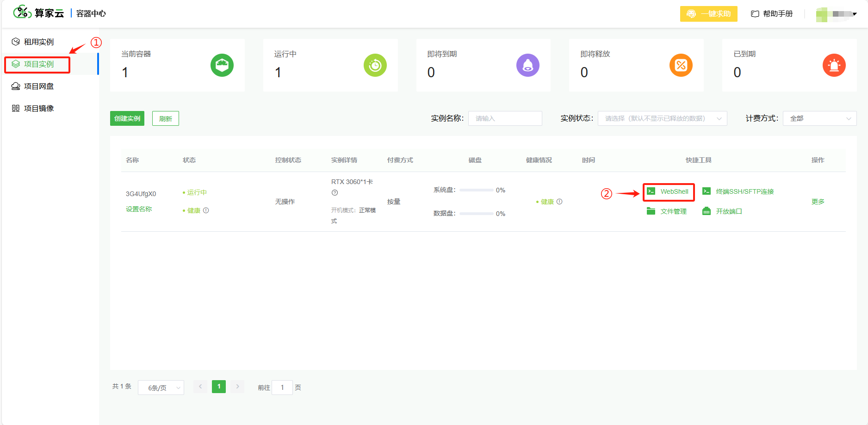Open the 计费方式 dropdown showing 全部
Image resolution: width=868 pixels, height=425 pixels.
pos(820,118)
